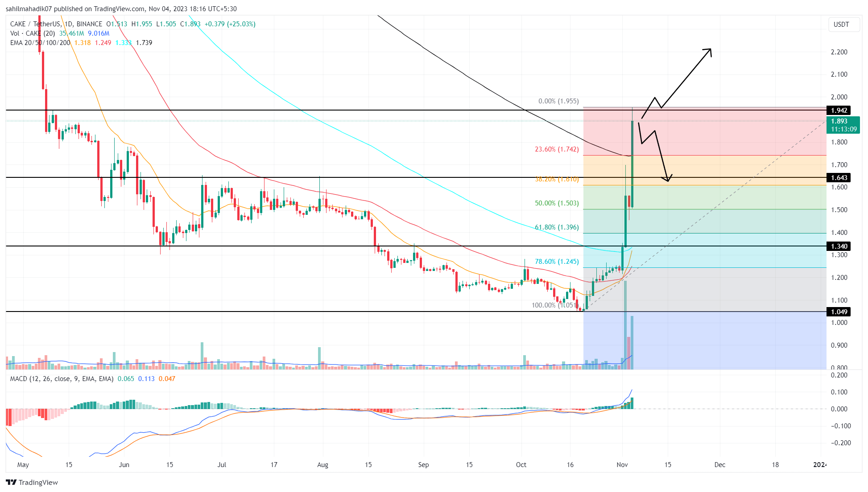Click the volume value 35.461M
868x492 pixels.
(x=71, y=33)
